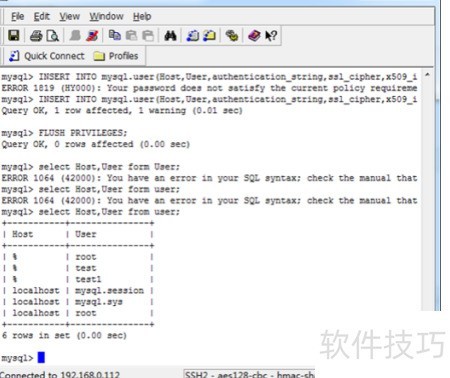Click the Quick Connect button
Screen dimensions: 450x378
[47, 56]
